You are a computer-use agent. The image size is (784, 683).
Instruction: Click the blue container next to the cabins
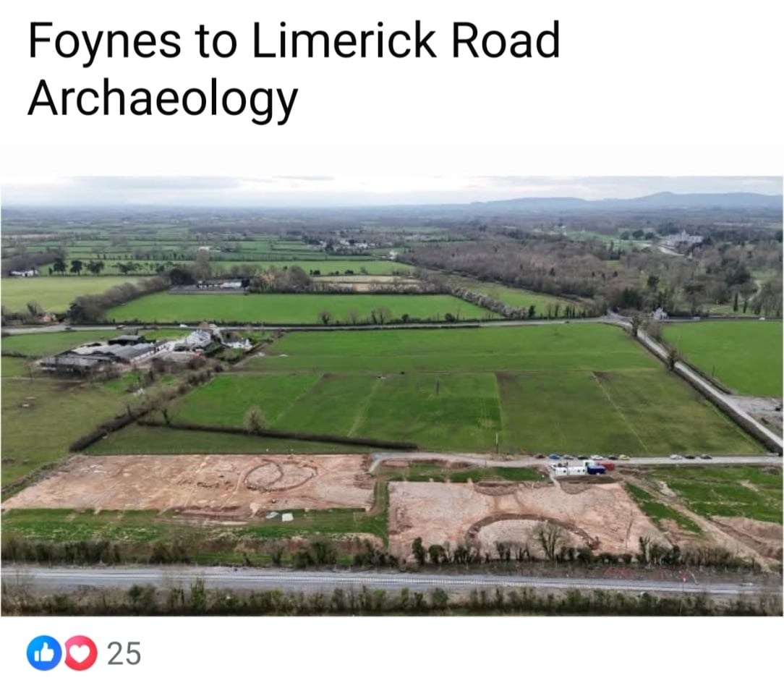(x=595, y=469)
